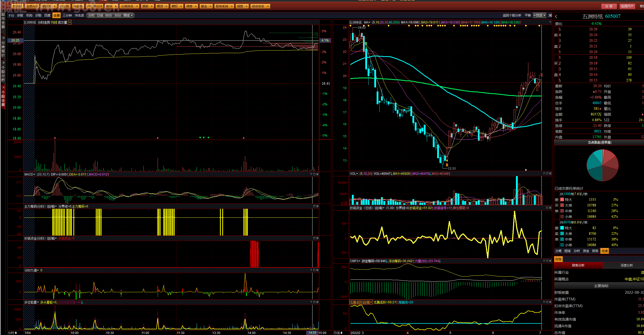Expand the 板块 toolbar dropdown arrow
The height and width of the screenshot is (335, 644).
[x=116, y=6]
